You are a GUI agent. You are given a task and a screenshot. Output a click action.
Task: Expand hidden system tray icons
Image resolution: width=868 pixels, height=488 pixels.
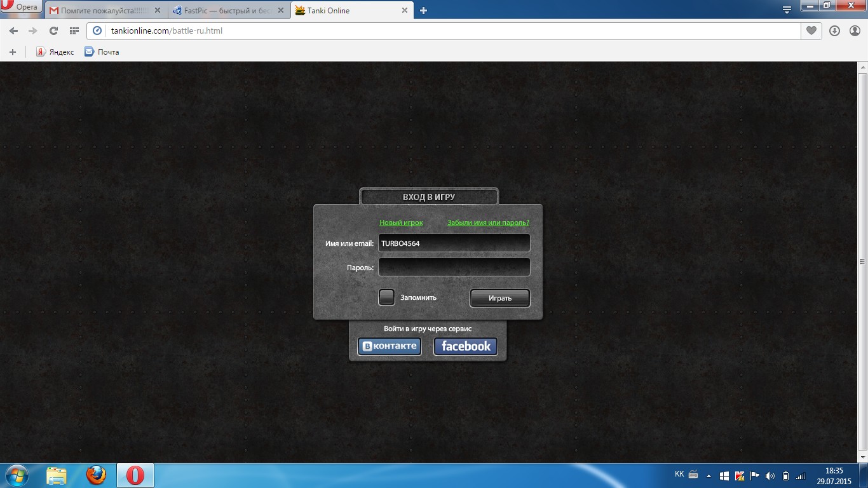point(710,475)
